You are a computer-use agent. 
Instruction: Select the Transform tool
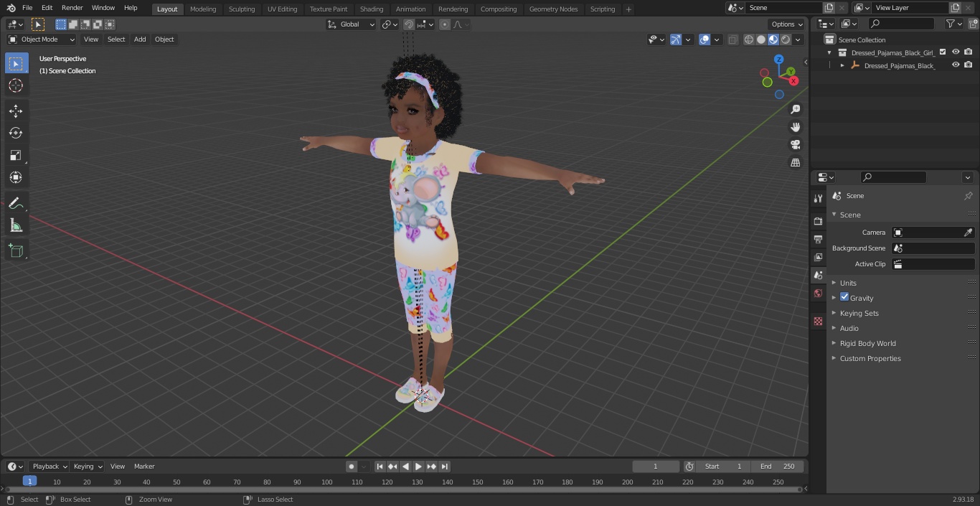click(16, 177)
